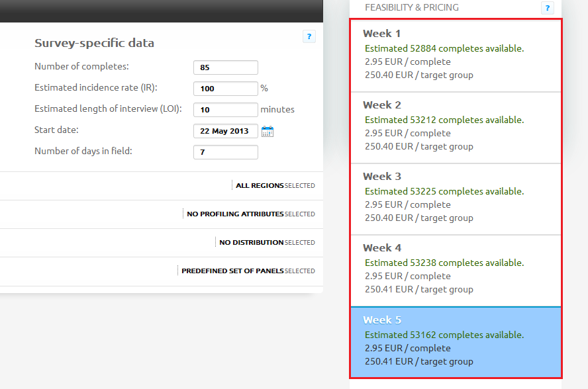The height and width of the screenshot is (389, 588).
Task: Pick the Week 4 pricing option
Action: tap(456, 270)
